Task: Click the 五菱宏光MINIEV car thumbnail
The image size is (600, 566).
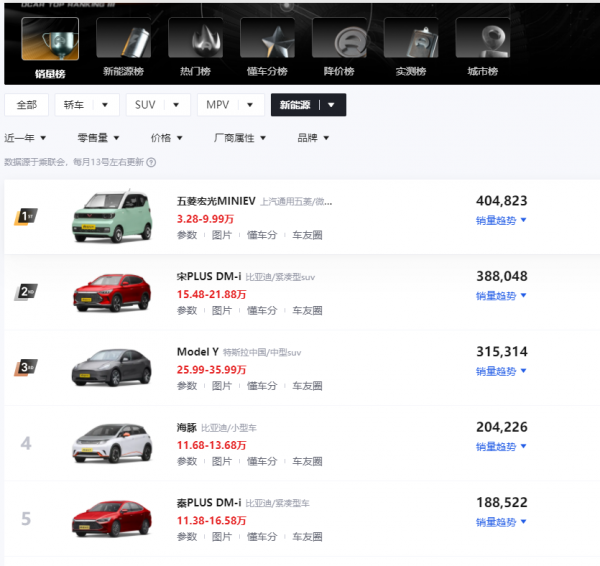Action: click(110, 217)
